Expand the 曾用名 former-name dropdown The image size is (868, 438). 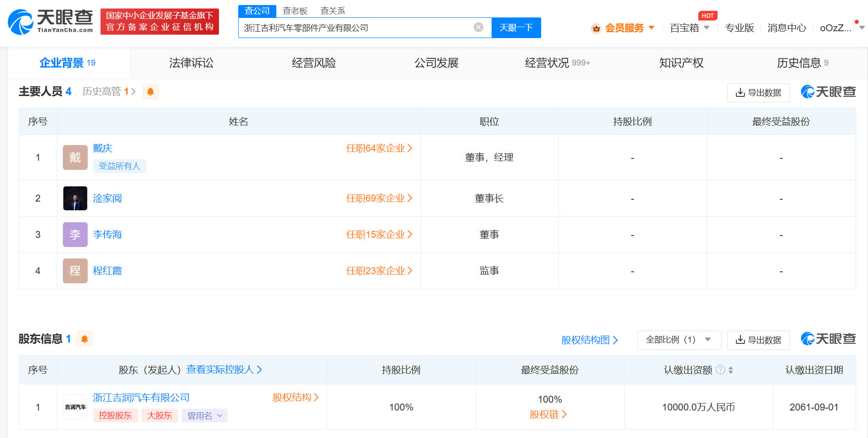[x=204, y=415]
